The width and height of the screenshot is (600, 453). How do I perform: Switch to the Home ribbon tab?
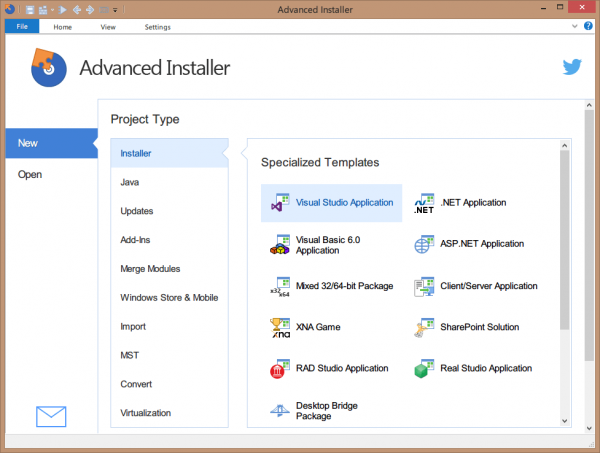point(63,27)
